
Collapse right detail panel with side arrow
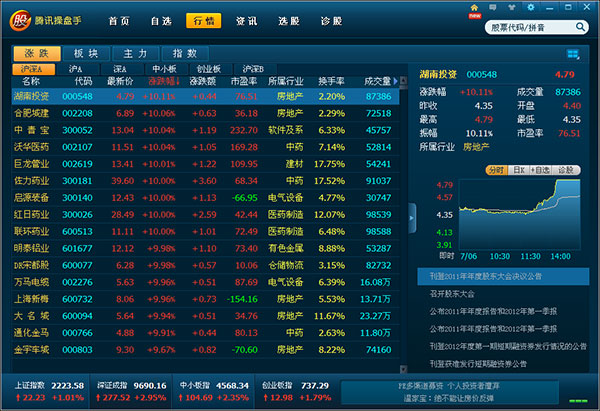point(412,218)
